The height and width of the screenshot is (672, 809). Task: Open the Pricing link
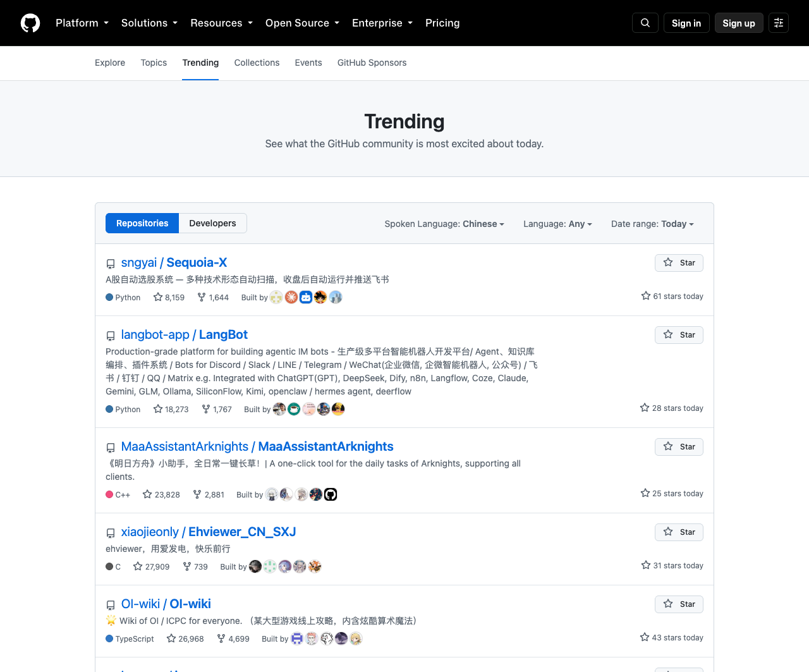[x=442, y=23]
